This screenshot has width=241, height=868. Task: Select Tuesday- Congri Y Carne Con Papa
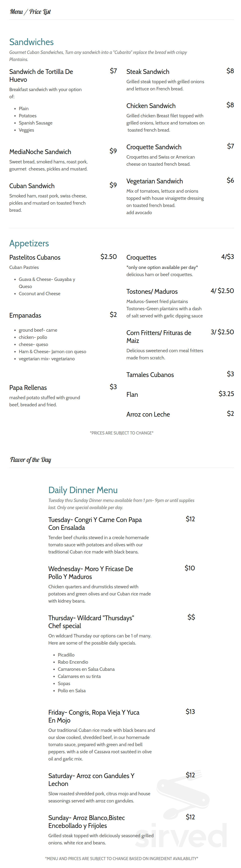pyautogui.click(x=95, y=524)
